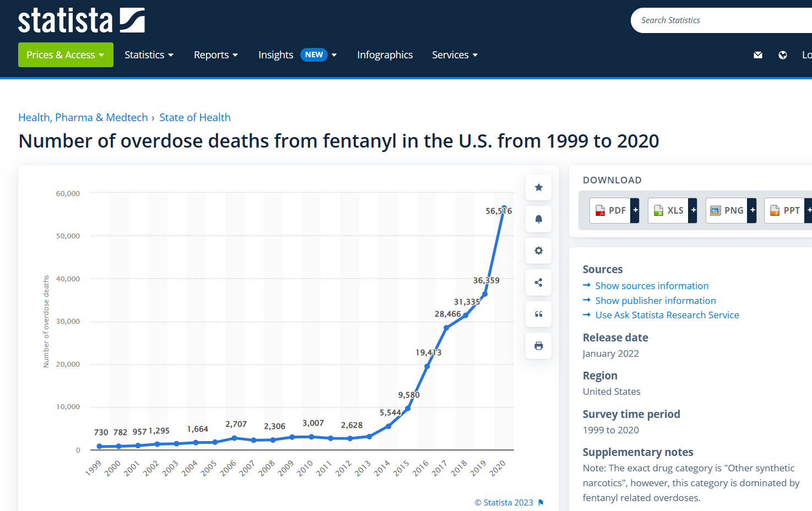This screenshot has width=812, height=511.
Task: Click the 2006 data point 2,707
Action: tap(234, 438)
